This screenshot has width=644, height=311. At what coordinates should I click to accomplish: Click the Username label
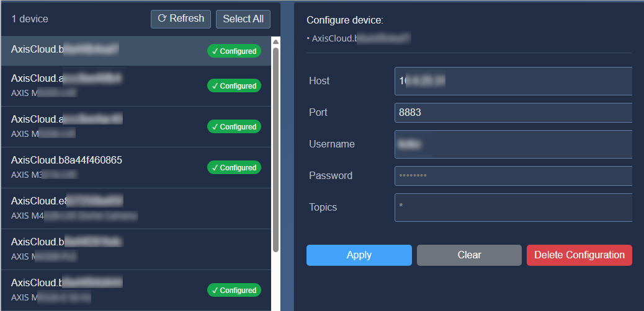tap(332, 144)
